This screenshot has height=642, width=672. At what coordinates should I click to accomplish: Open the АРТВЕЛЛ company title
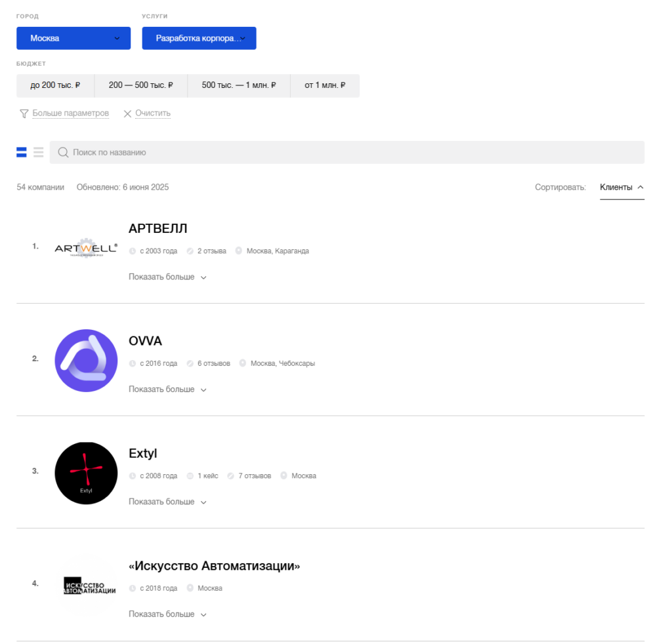158,229
